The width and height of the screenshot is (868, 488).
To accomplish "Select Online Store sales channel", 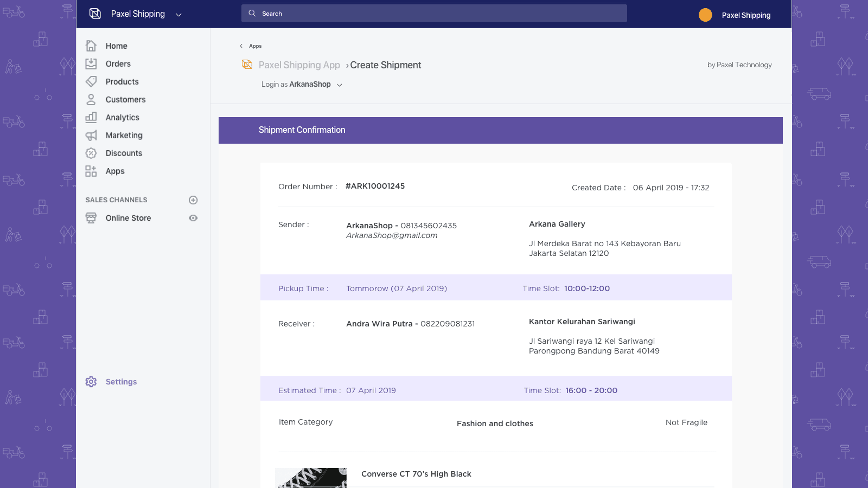I will coord(128,218).
